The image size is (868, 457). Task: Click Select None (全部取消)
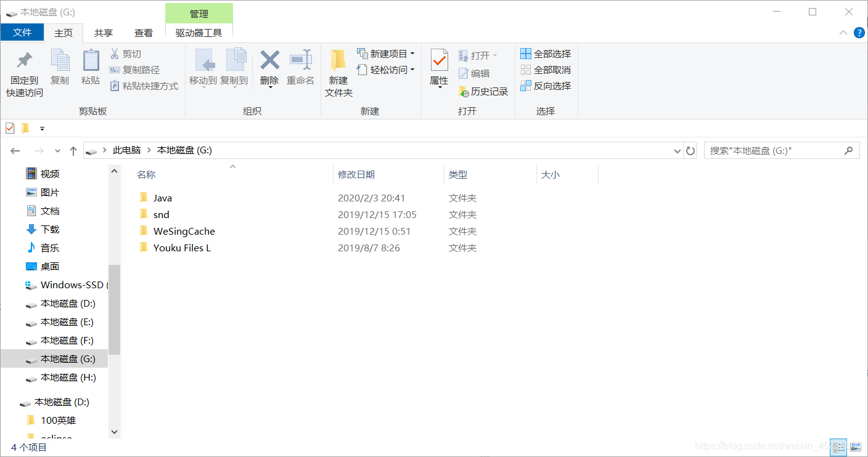(546, 70)
